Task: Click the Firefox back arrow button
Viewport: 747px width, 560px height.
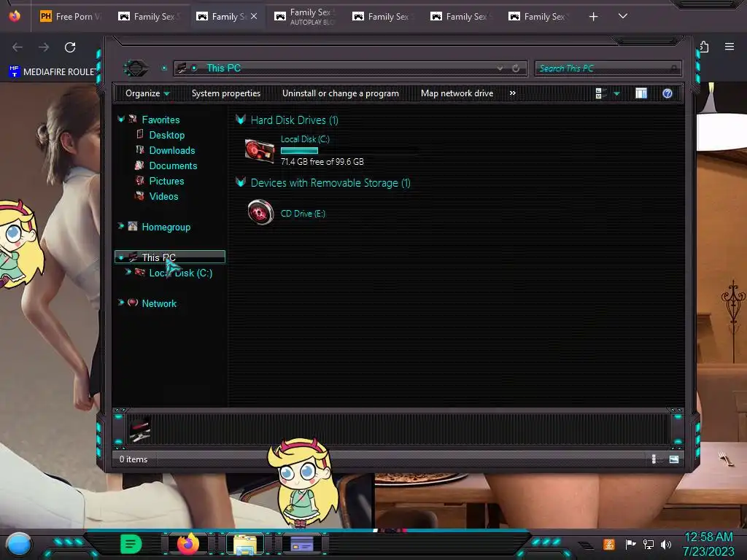Action: coord(18,47)
